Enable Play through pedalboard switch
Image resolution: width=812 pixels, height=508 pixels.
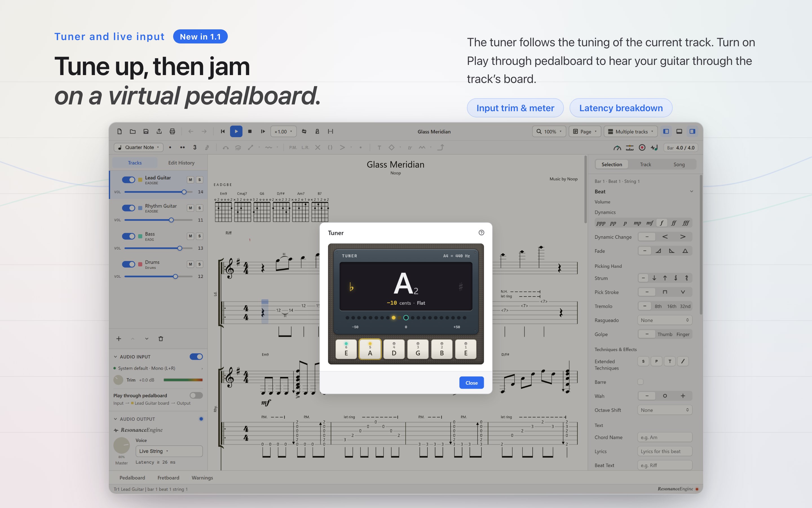click(x=196, y=395)
